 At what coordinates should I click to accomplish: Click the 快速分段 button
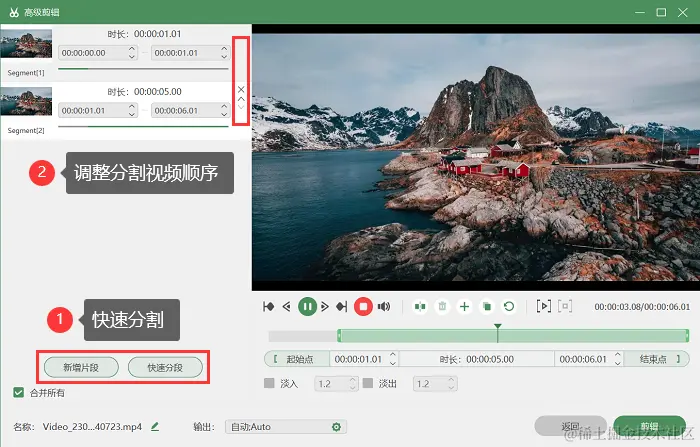point(165,368)
